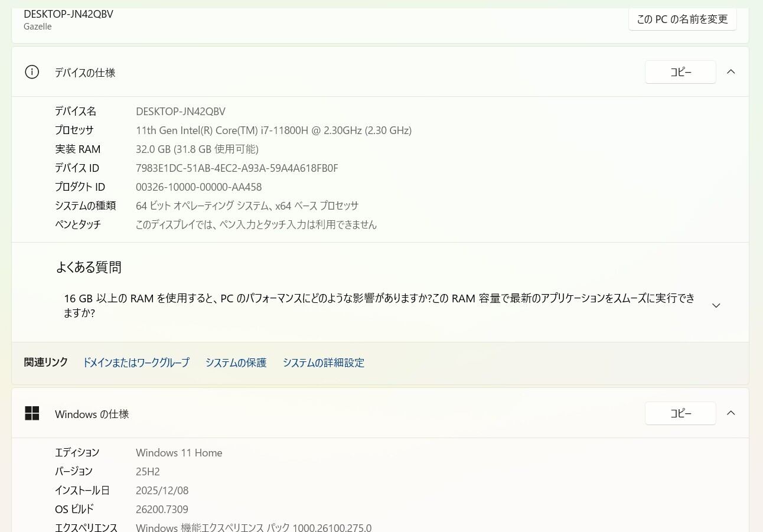This screenshot has width=763, height=532.
Task: Click the インストール日 label
Action: [82, 491]
